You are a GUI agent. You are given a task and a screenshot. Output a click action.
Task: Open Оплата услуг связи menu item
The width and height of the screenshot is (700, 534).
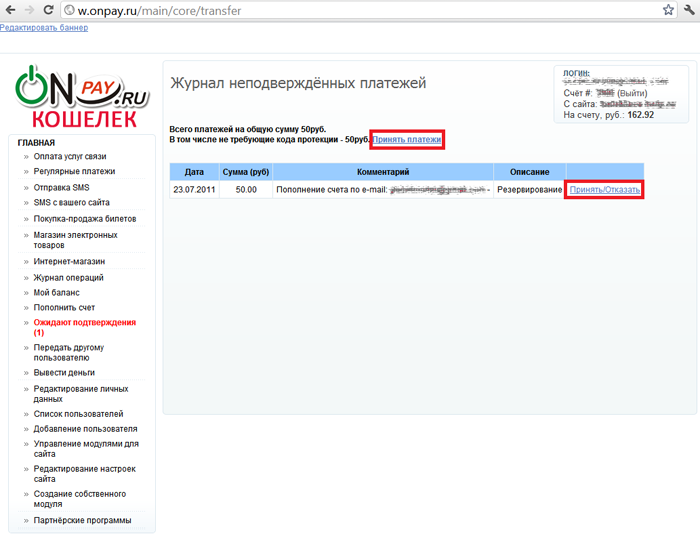click(x=70, y=157)
